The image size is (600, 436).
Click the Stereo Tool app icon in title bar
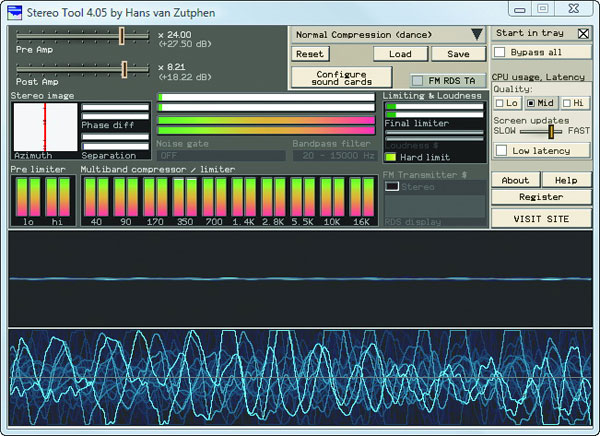point(15,13)
